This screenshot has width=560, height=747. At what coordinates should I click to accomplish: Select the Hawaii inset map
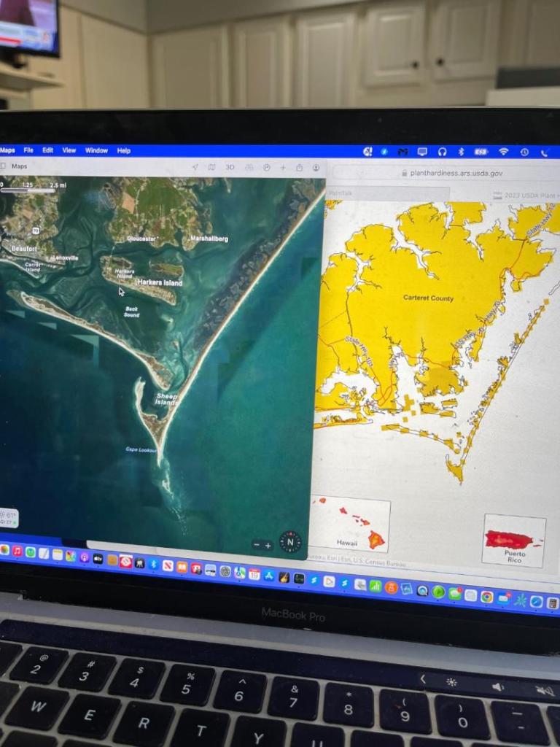pyautogui.click(x=350, y=523)
